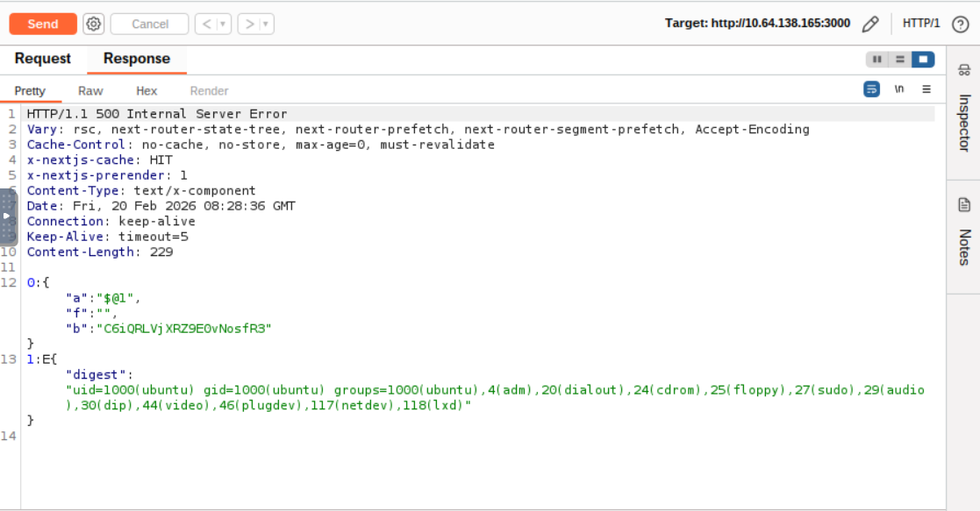
Task: Select the Raw view tab
Action: click(x=90, y=90)
